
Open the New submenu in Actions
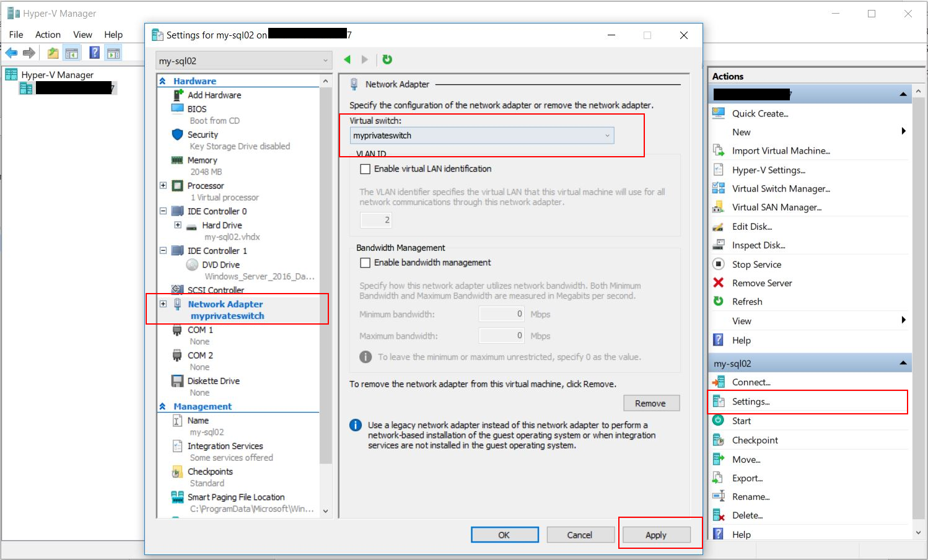(810, 132)
